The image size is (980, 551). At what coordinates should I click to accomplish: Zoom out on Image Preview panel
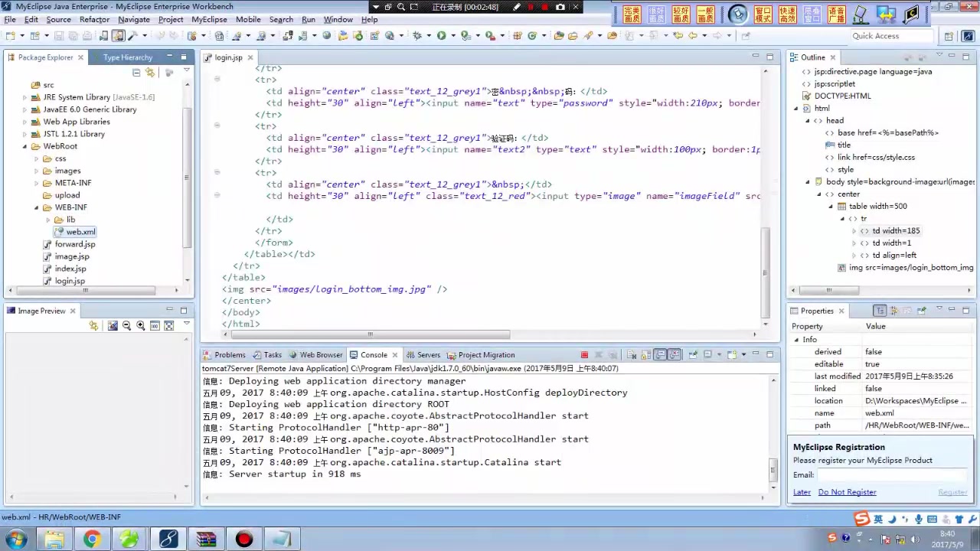click(127, 326)
